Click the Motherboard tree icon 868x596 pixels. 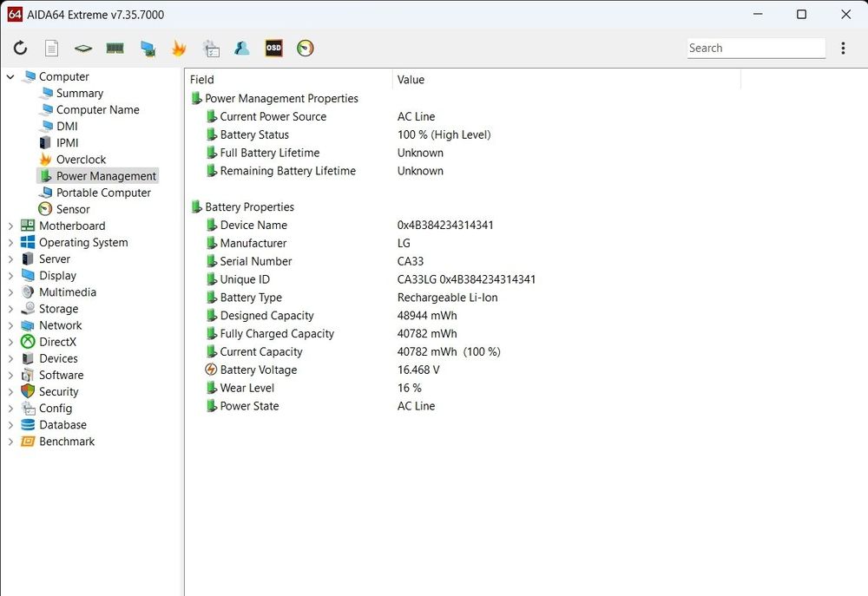tap(28, 226)
